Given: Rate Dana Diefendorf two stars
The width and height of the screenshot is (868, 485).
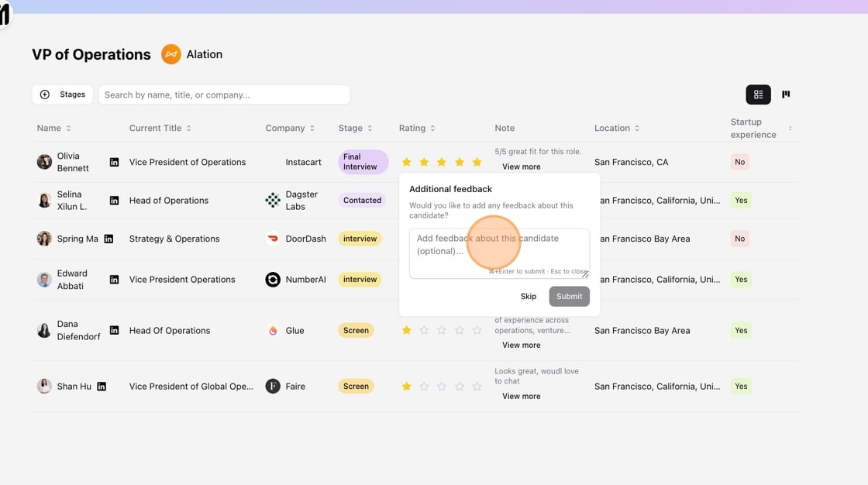Looking at the screenshot, I should coord(424,331).
